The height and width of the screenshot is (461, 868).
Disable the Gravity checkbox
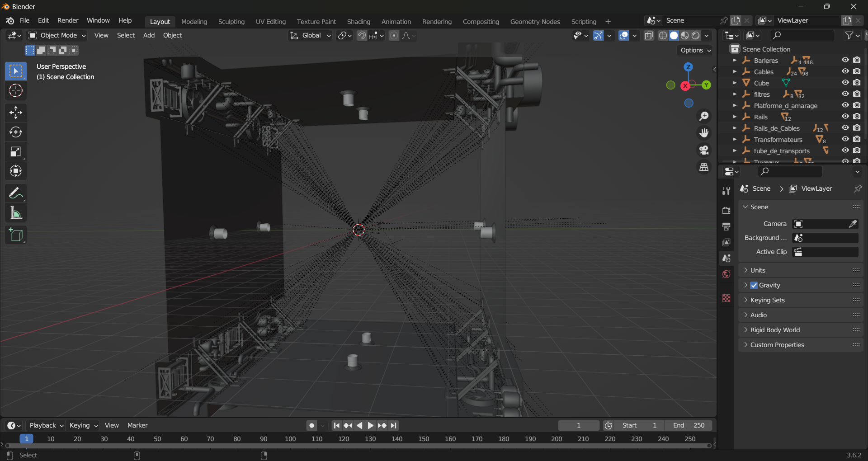pos(754,285)
